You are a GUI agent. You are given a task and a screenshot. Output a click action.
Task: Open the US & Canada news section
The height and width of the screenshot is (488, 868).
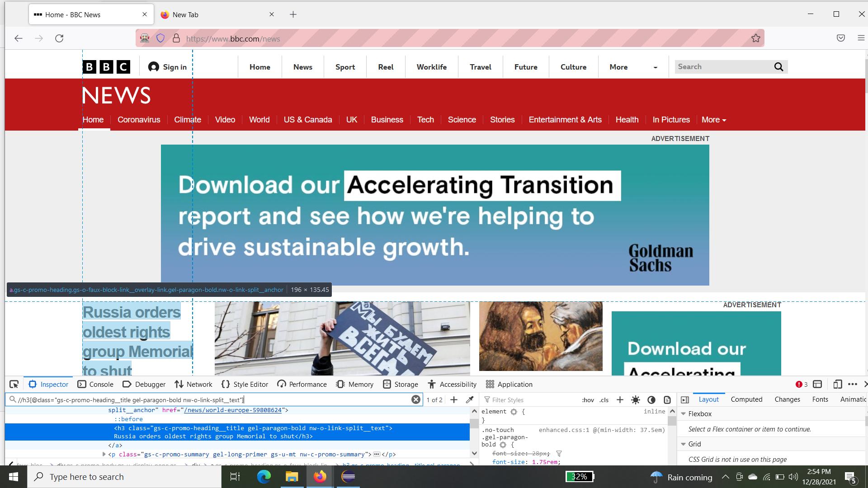tap(308, 120)
